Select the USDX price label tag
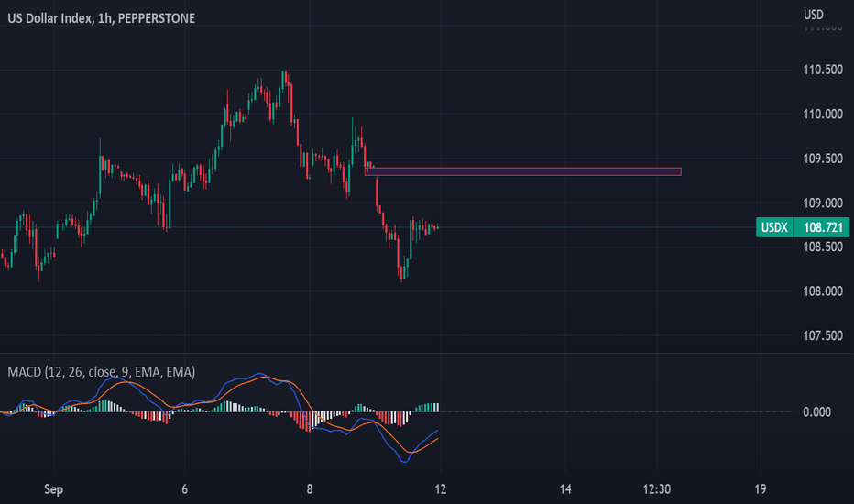 (774, 227)
